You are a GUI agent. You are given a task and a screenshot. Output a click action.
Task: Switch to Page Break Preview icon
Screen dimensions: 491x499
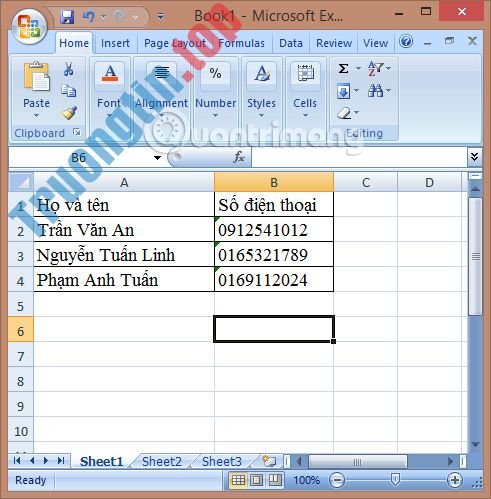(x=275, y=480)
